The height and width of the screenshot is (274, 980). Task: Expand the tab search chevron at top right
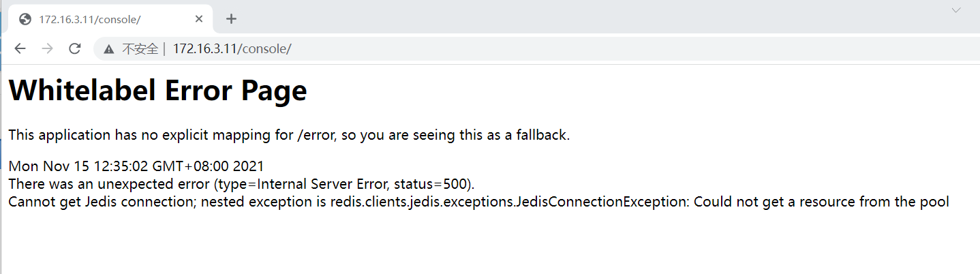click(956, 10)
